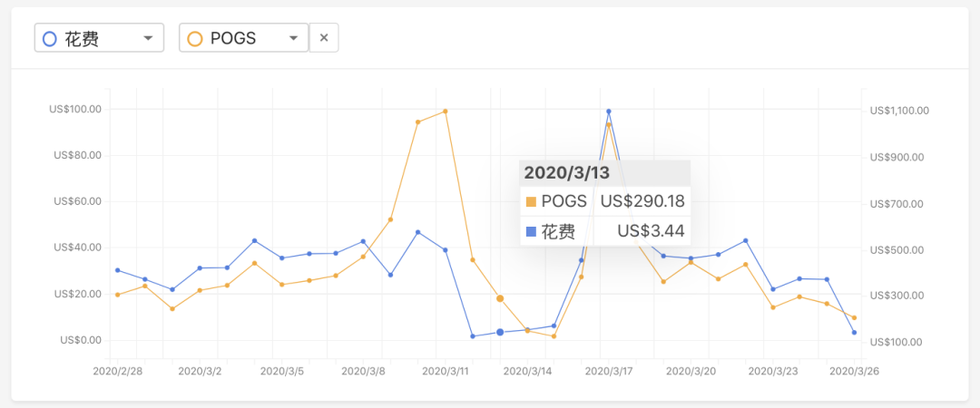
Task: Click the US$40.00 axis label
Action: tap(77, 248)
